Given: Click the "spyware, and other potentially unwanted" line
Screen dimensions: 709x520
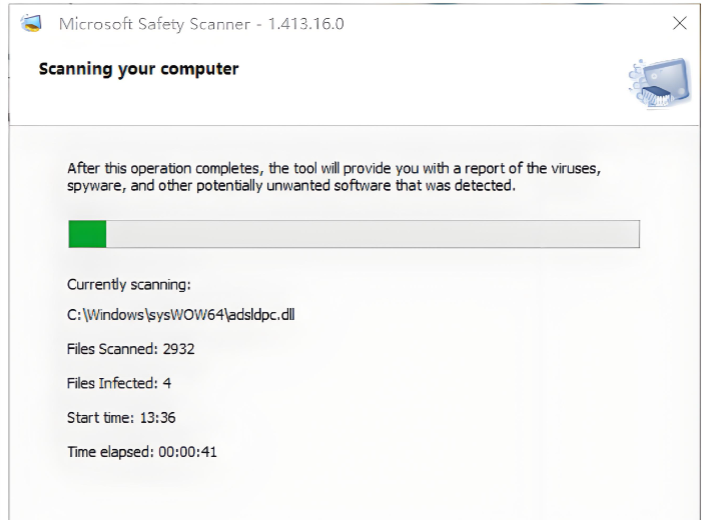Looking at the screenshot, I should [290, 186].
